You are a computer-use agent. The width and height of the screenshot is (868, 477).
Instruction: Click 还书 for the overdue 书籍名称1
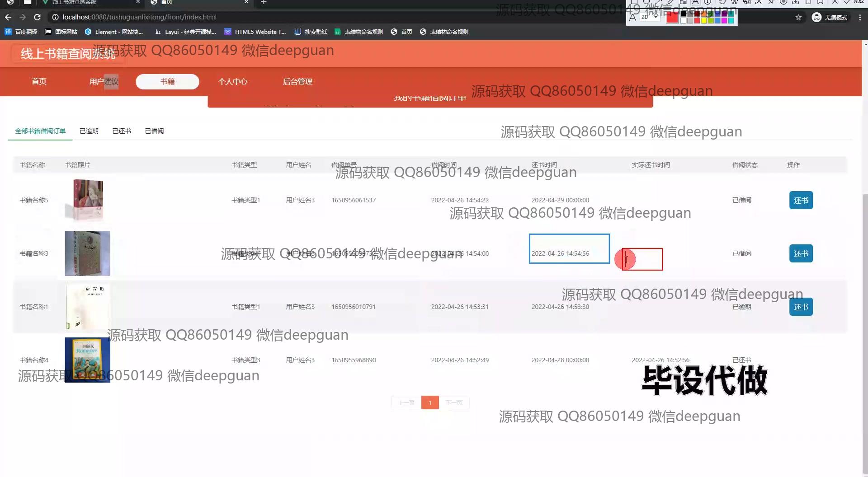[801, 307]
